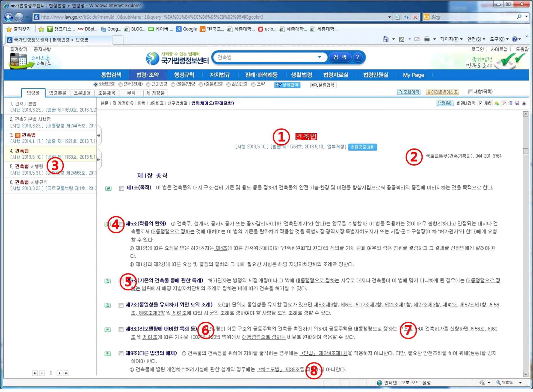Click the RSS feeds icon
Screen dimensions: 533x392
(x=402, y=39)
